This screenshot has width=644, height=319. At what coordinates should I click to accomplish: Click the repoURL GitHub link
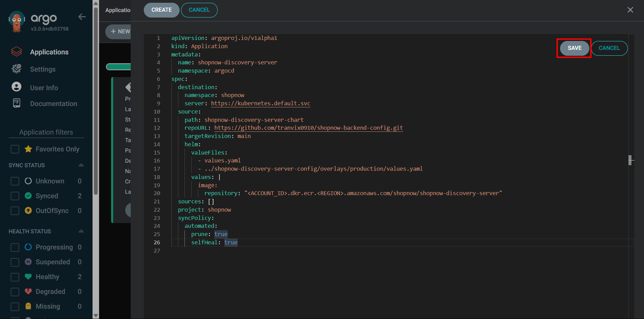tap(308, 128)
